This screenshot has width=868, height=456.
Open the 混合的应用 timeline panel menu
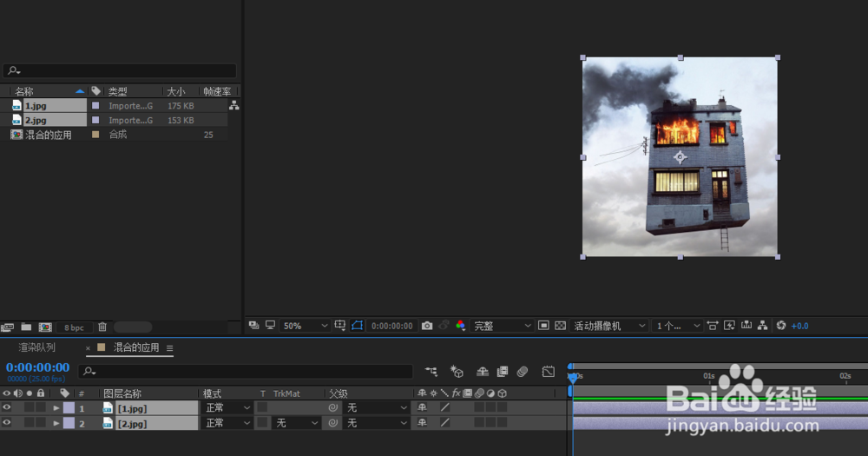pos(169,348)
